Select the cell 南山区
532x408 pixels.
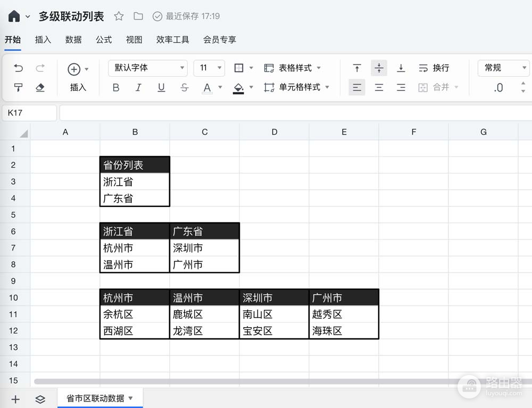coord(274,314)
